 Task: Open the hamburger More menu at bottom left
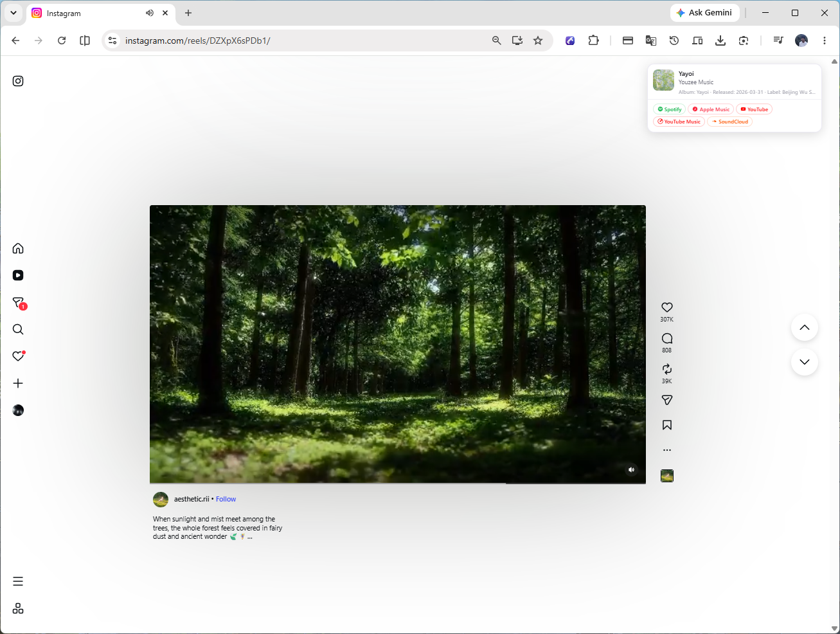[x=18, y=581]
